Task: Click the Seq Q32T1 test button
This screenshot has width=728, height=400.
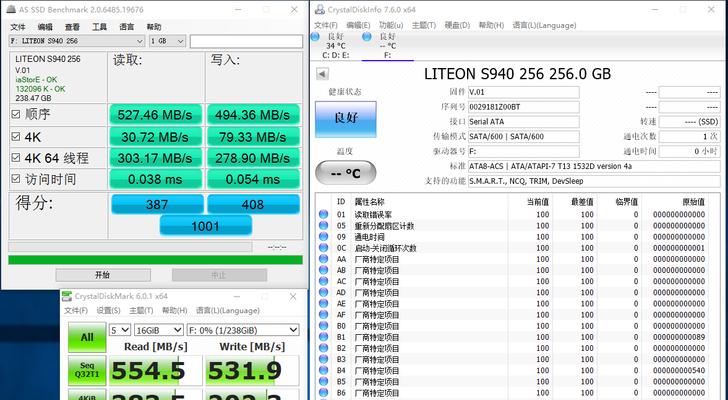Action: coord(87,370)
